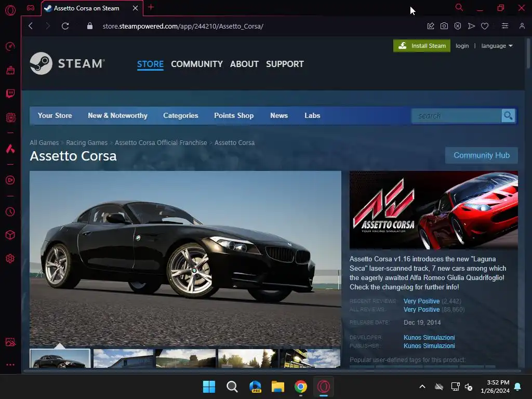Open Aria AI icon in sidebar
Viewport: 532px width, 399px height.
click(10, 149)
